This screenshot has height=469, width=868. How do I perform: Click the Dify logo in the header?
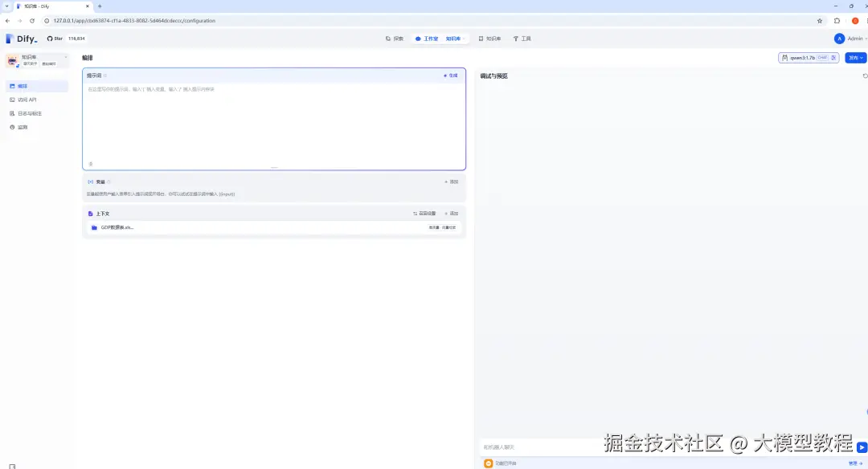(22, 39)
